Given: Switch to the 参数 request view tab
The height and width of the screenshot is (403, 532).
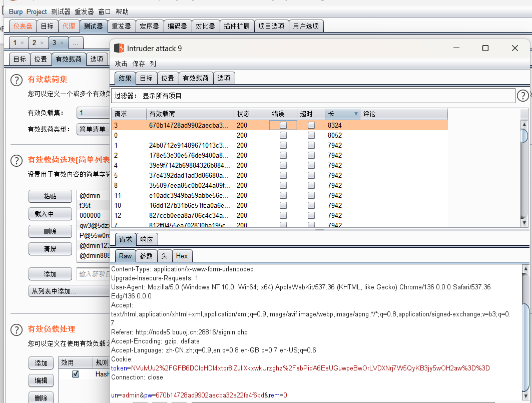Looking at the screenshot, I should click(146, 256).
